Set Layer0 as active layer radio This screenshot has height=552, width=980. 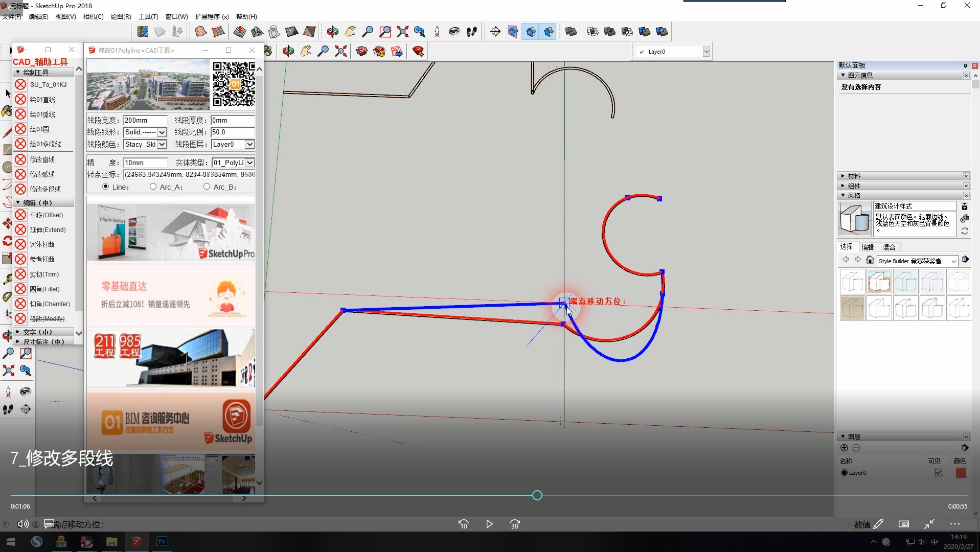point(844,473)
